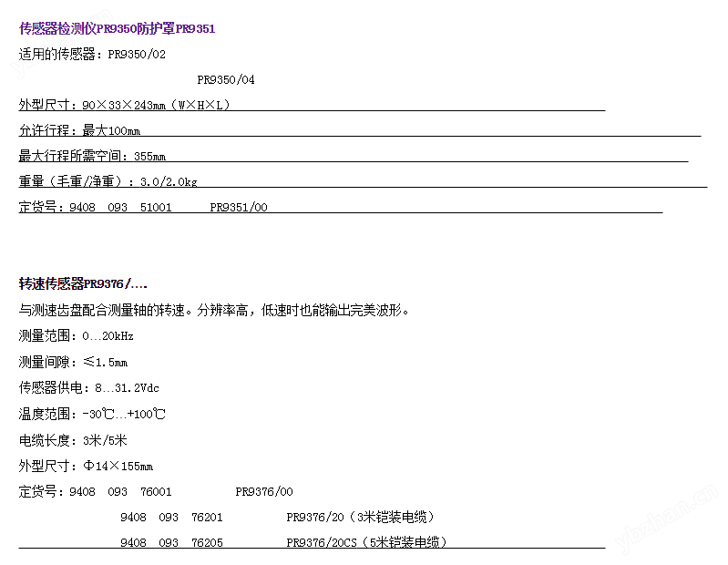Click the 电缆长度 3米/5米 line
Screen dimensions: 728x565
(x=73, y=440)
